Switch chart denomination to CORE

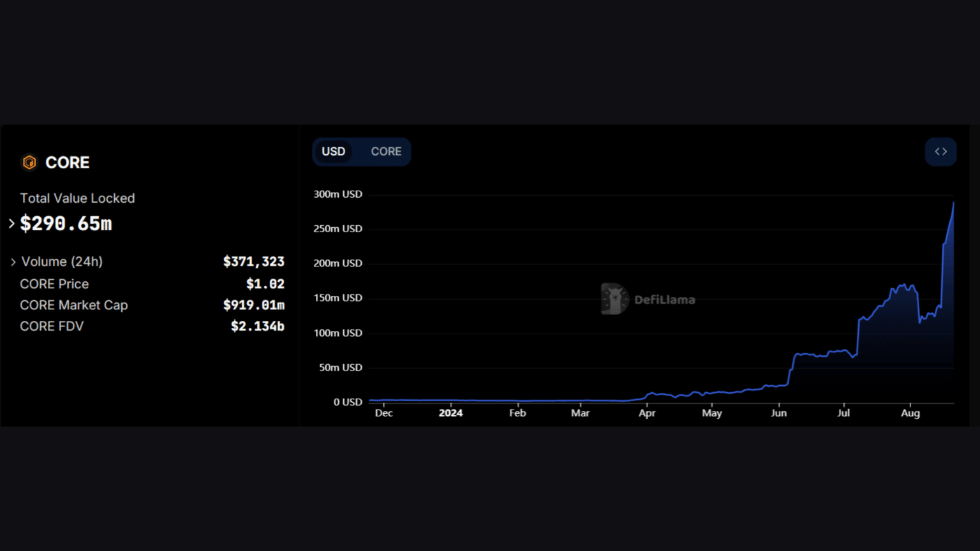(x=386, y=152)
